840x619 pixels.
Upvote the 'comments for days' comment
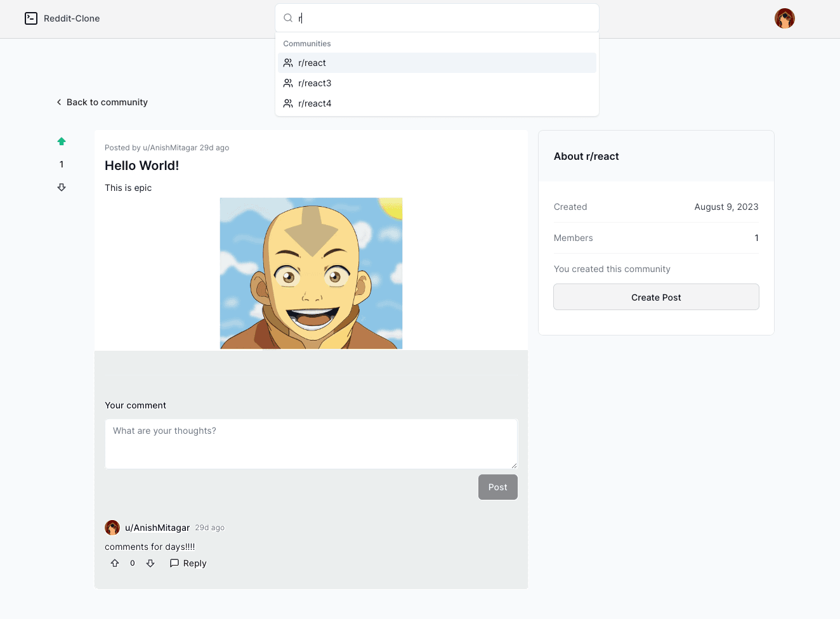[x=115, y=563]
